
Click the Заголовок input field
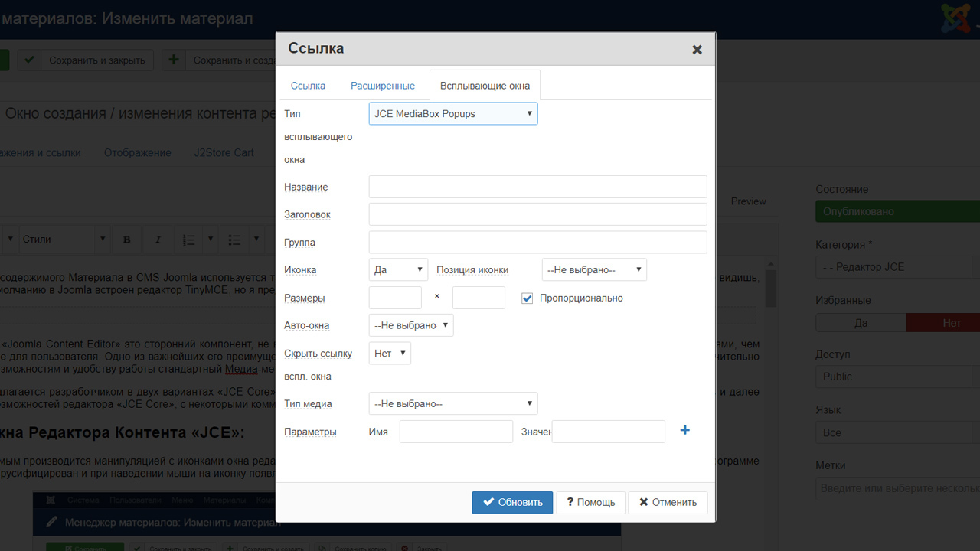tap(537, 214)
